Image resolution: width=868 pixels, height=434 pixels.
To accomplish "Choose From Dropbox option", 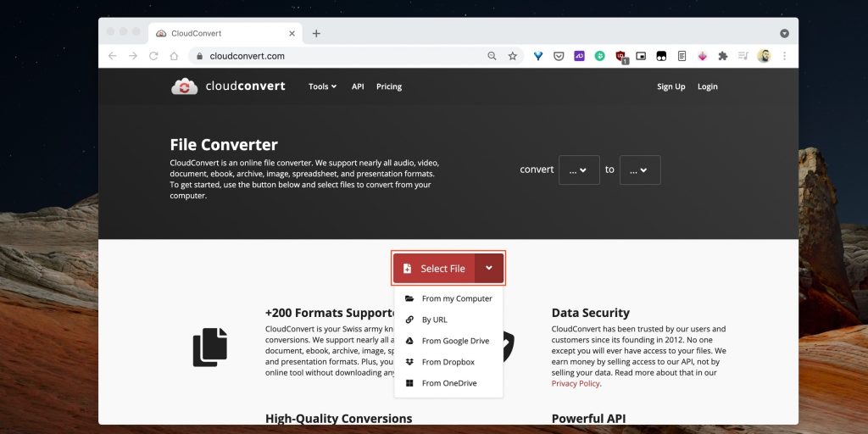I will (448, 362).
